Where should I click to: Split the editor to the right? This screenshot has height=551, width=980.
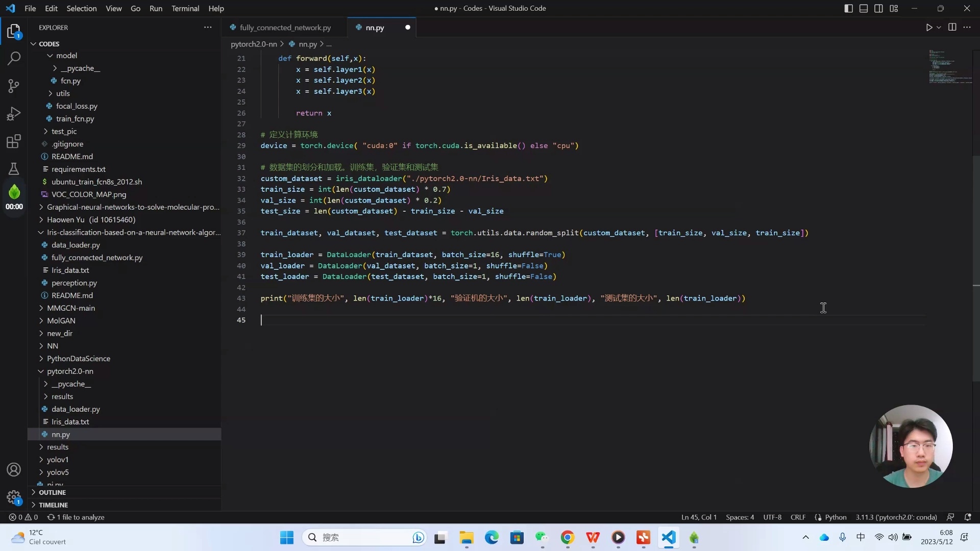tap(952, 28)
